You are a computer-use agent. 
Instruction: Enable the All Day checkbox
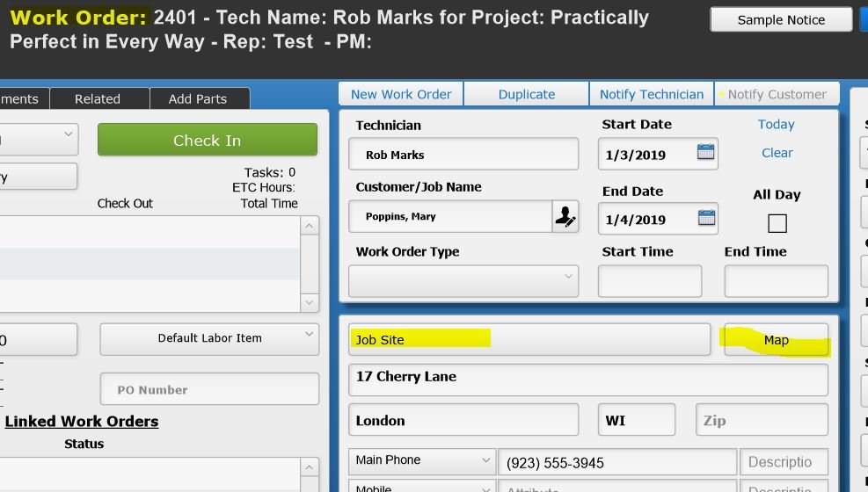click(x=777, y=223)
